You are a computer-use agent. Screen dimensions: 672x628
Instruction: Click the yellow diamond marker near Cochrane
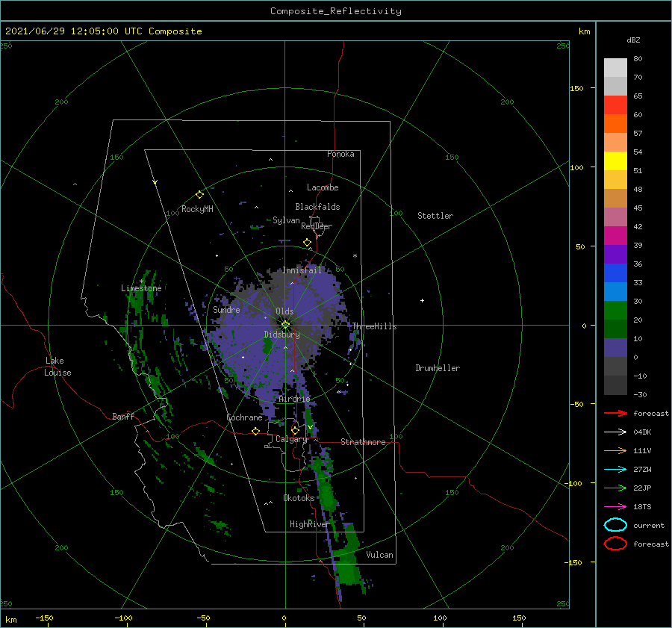click(255, 431)
